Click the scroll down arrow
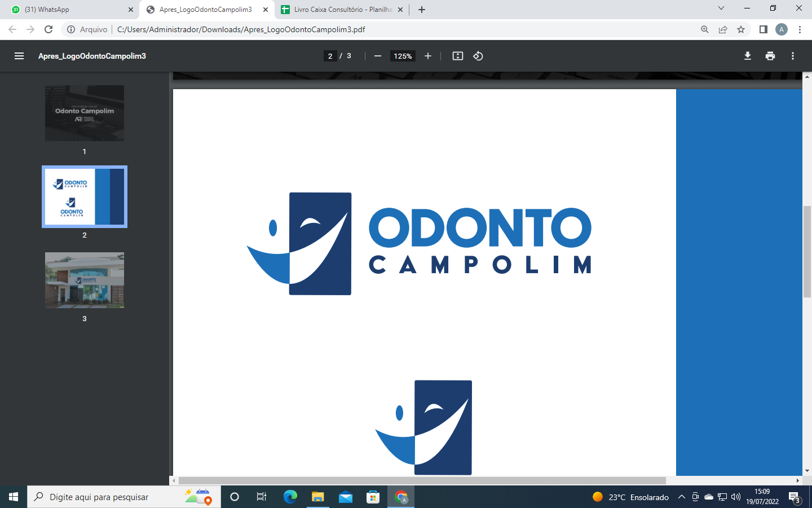The width and height of the screenshot is (812, 508). coord(807,471)
